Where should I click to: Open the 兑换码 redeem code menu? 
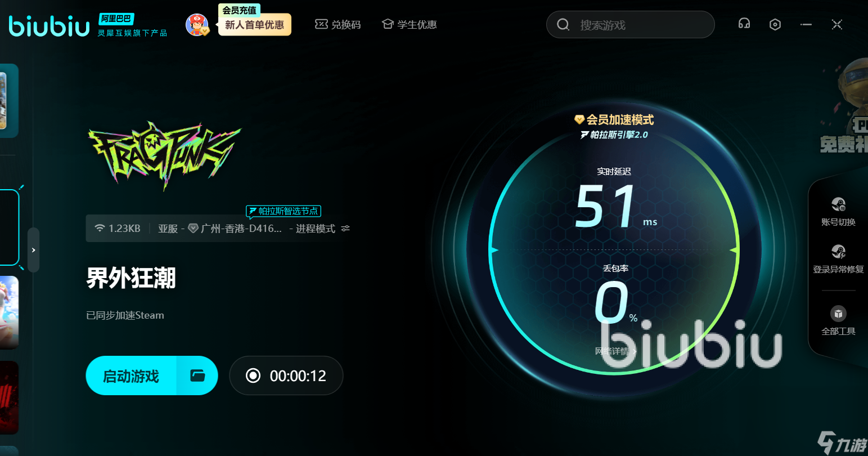tap(338, 25)
